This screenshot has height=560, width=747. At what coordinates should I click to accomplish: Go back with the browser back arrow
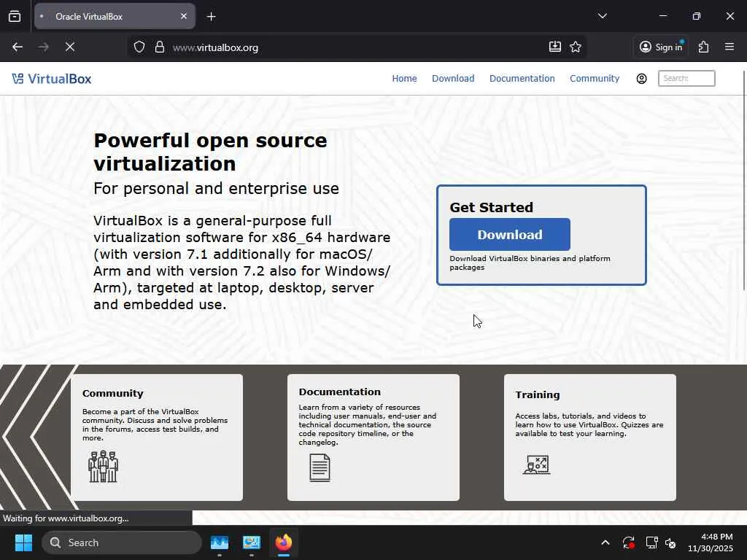coord(18,47)
